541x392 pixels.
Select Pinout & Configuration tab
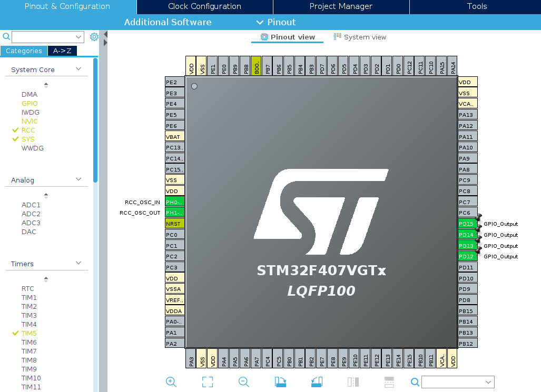click(67, 6)
